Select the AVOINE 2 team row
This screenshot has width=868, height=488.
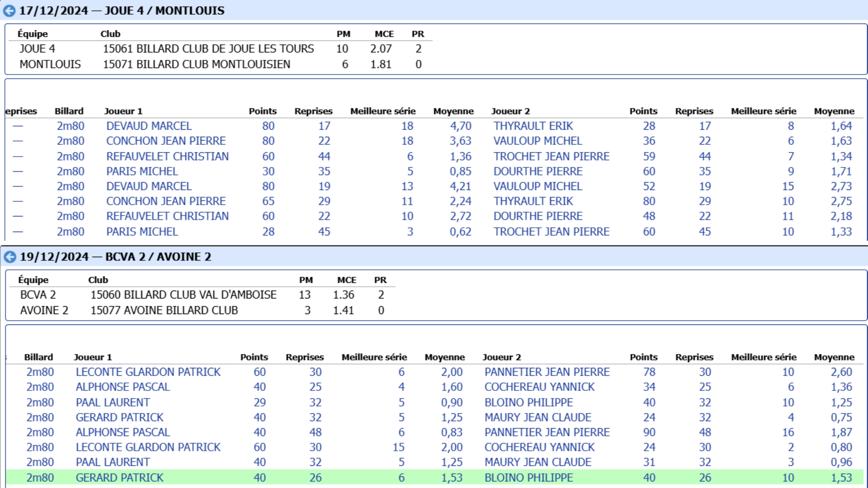pos(202,311)
